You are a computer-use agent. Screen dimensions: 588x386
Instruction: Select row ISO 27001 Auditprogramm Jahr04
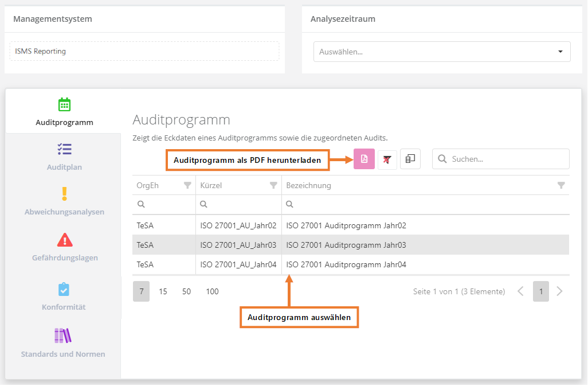tap(346, 264)
